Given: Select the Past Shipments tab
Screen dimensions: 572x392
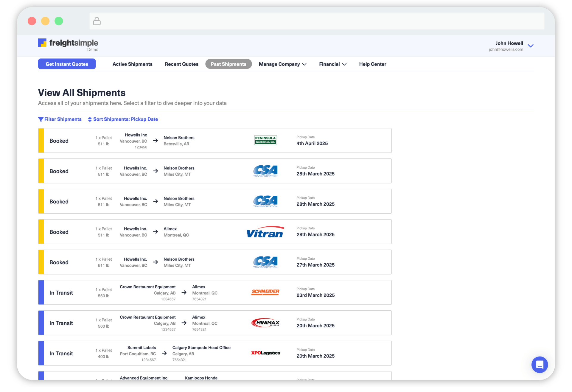Looking at the screenshot, I should tap(229, 64).
